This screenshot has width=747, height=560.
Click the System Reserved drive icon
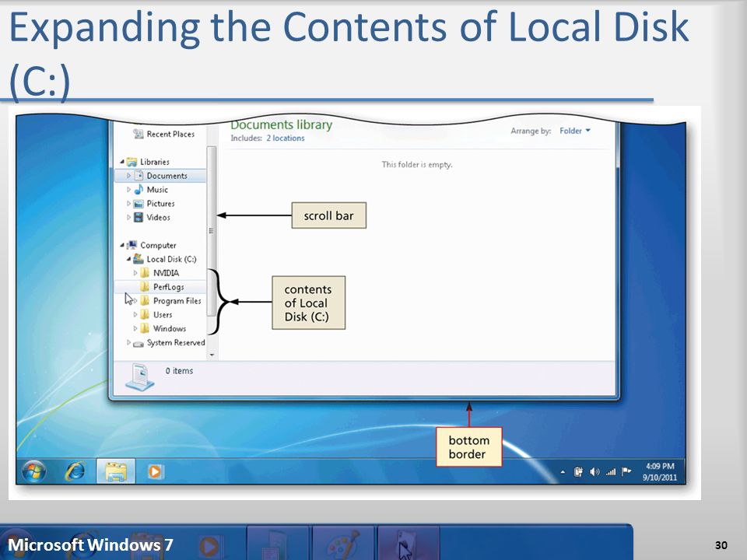coord(139,343)
